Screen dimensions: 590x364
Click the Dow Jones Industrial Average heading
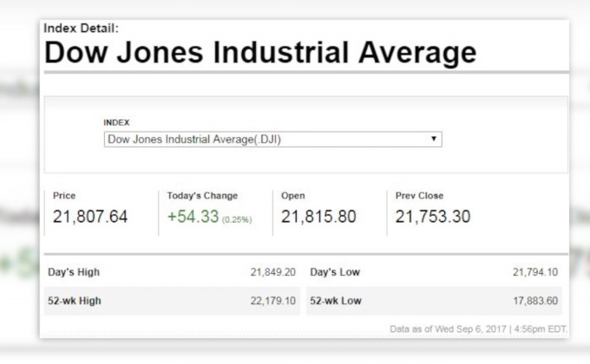pos(260,53)
